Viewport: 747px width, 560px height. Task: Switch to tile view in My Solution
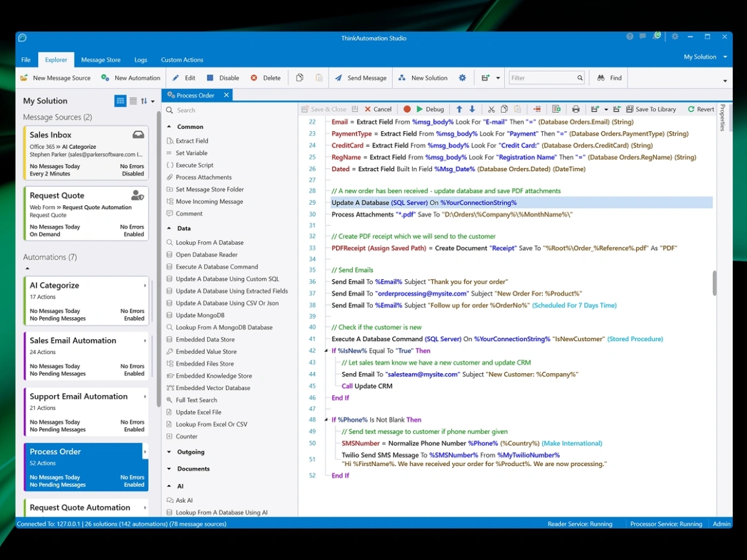(x=120, y=101)
